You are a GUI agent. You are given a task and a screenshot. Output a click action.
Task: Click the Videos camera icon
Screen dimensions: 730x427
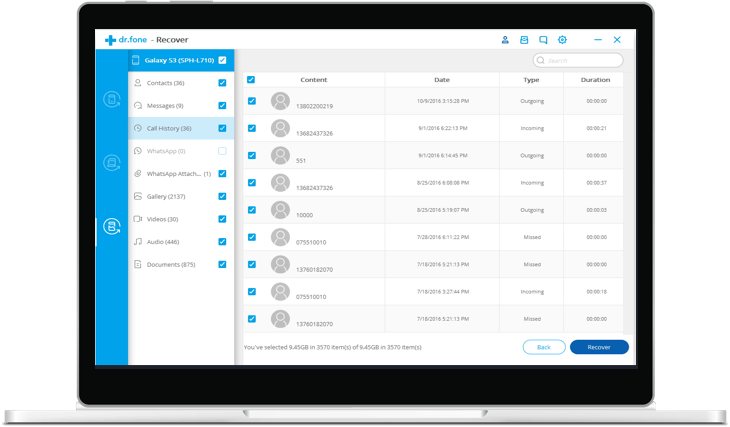(x=138, y=219)
